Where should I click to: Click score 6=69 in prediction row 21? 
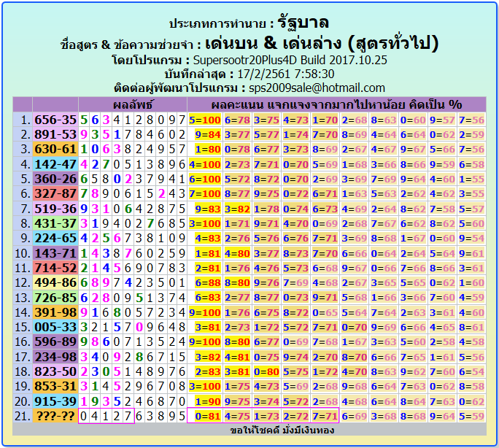pos(355,416)
